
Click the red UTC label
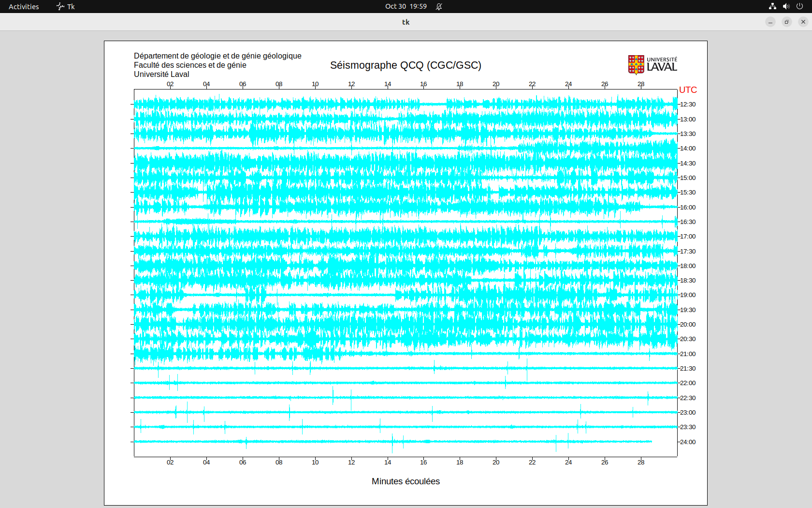click(x=688, y=90)
